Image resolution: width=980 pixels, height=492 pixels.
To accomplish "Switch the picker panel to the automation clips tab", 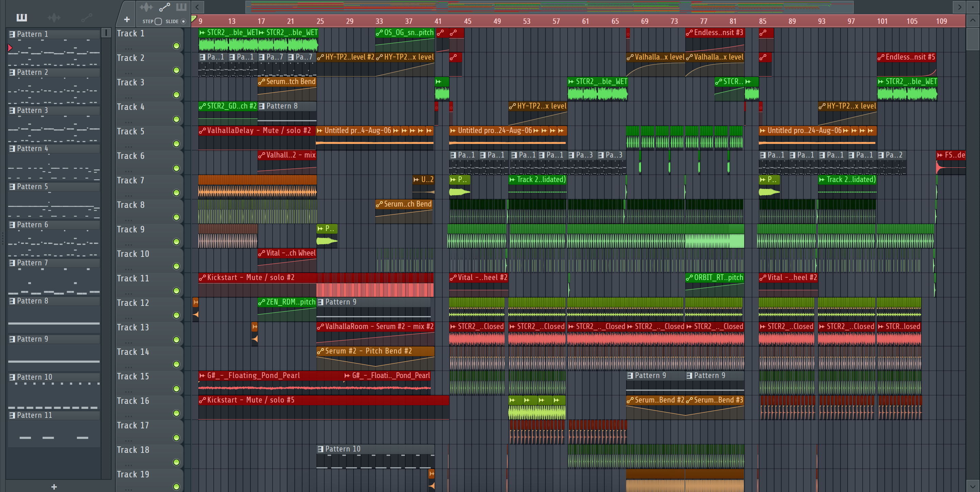I will pyautogui.click(x=86, y=17).
